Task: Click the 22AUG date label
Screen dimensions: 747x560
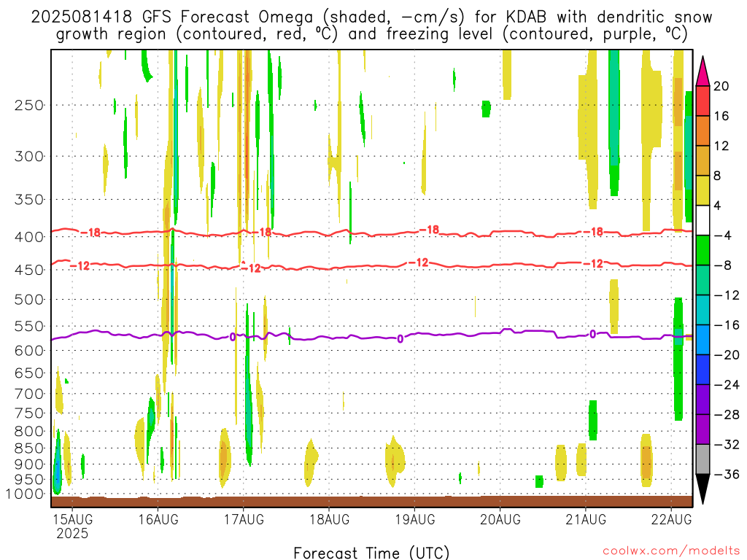Action: [671, 518]
